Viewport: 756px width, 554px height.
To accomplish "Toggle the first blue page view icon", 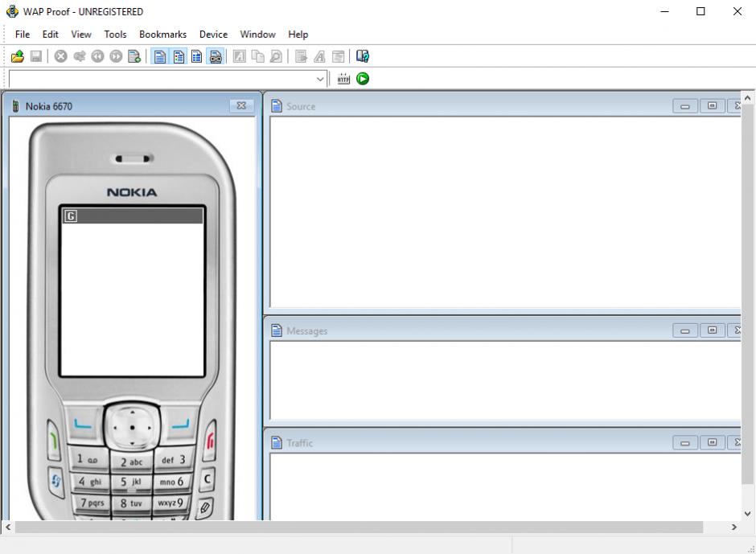I will 159,56.
